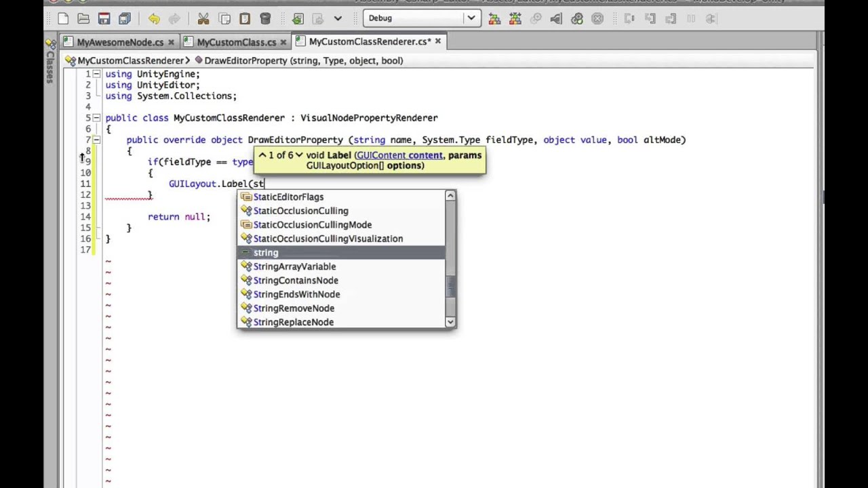868x488 pixels.
Task: Click the Redo arrow icon
Action: pos(174,18)
